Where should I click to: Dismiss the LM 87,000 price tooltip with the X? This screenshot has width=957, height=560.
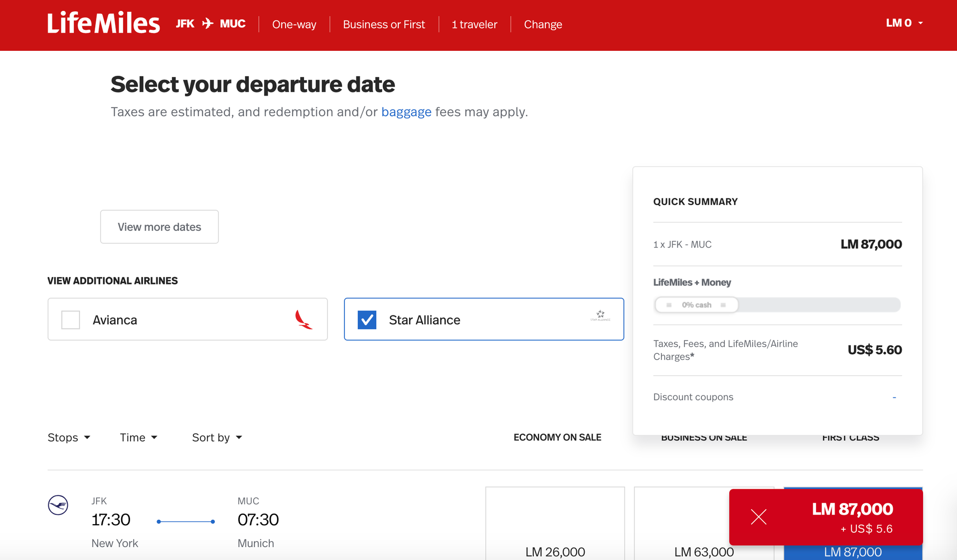coord(758,517)
